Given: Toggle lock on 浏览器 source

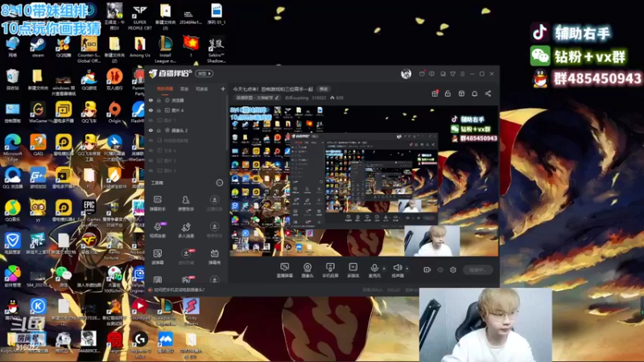Looking at the screenshot, I should [159, 100].
